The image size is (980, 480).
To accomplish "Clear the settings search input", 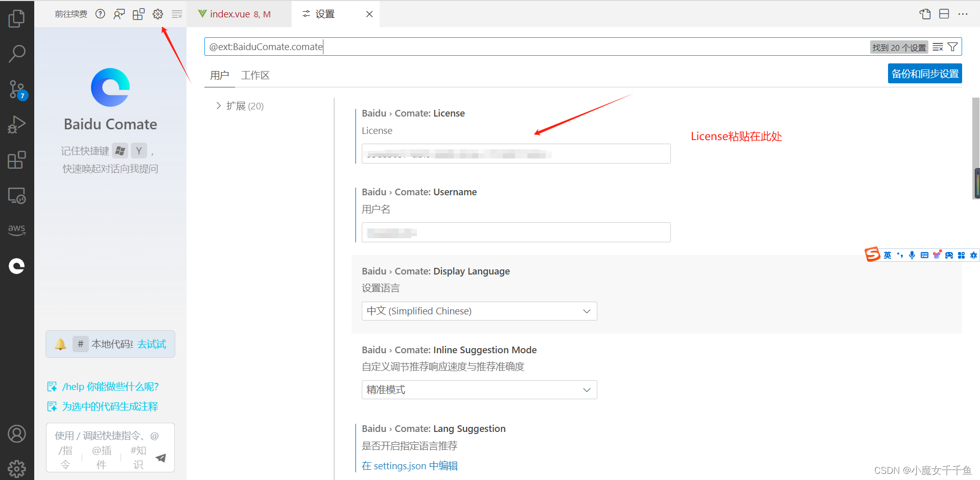I will pyautogui.click(x=938, y=47).
